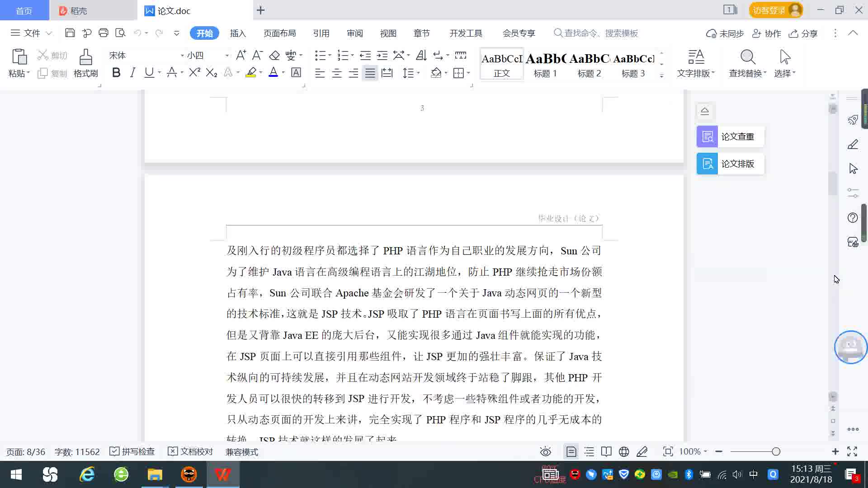Toggle eye protection mode icon
Viewport: 868px width, 488px height.
(545, 451)
